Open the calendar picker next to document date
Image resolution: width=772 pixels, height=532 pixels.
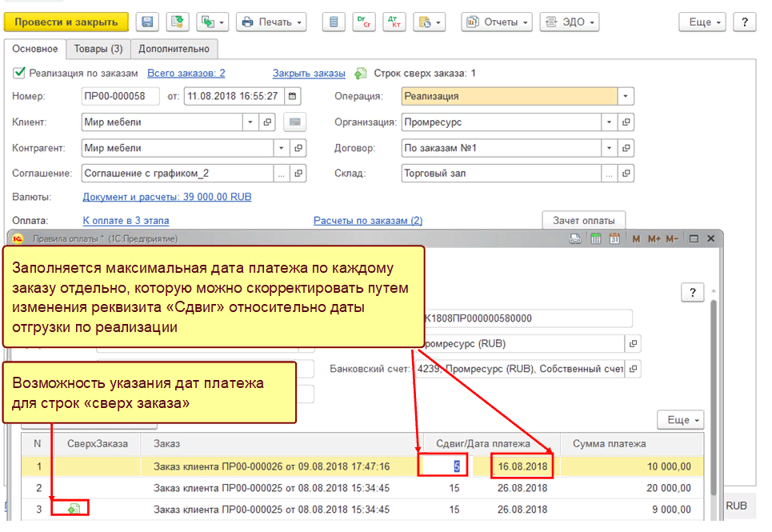coord(293,97)
